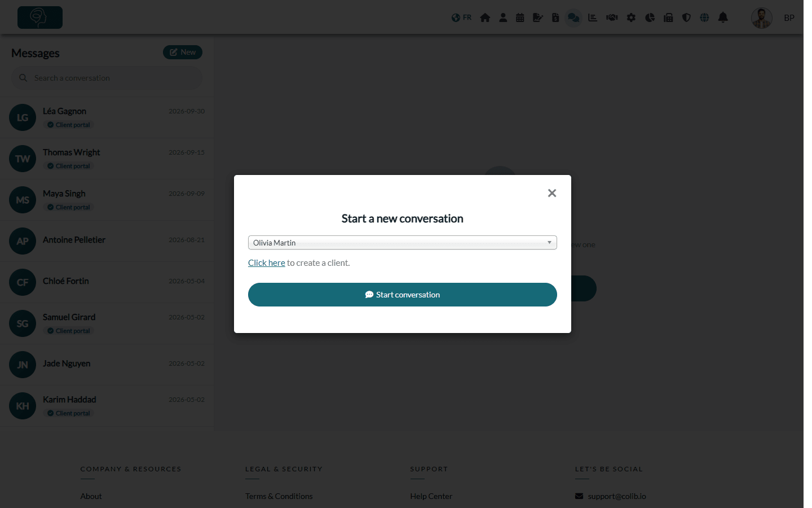
Task: Go to the home icon in top navigation
Action: click(485, 17)
